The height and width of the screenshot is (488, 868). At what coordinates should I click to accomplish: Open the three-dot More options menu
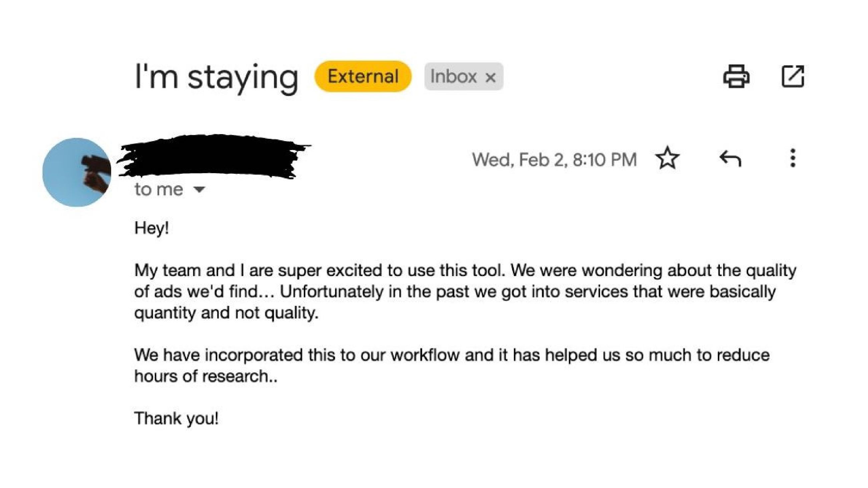(793, 158)
